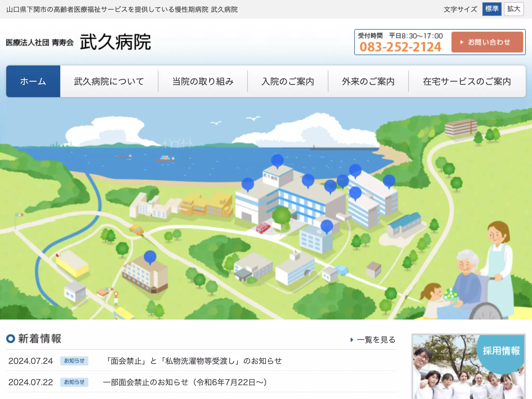Click date text 2024.07.24
Image resolution: width=532 pixels, height=399 pixels.
click(31, 361)
